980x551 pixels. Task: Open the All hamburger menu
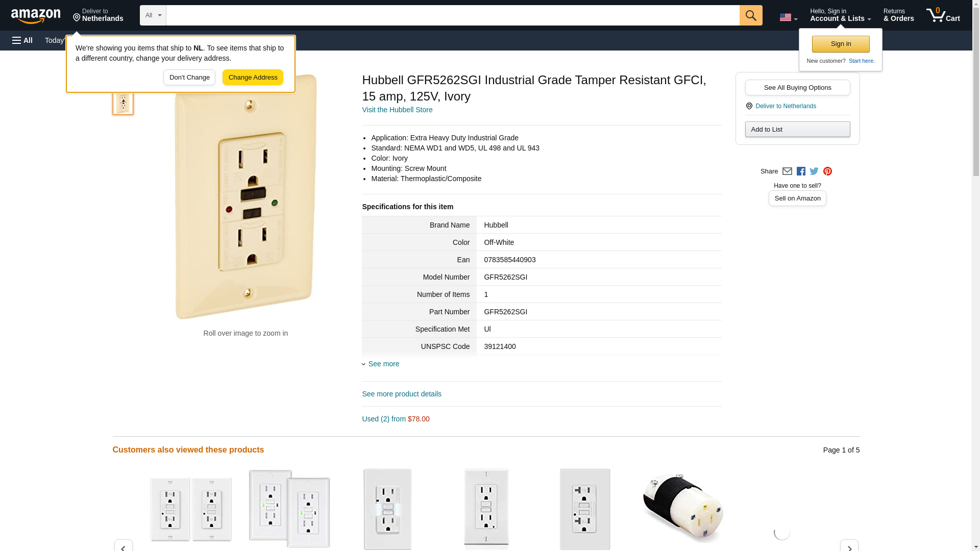[22, 40]
